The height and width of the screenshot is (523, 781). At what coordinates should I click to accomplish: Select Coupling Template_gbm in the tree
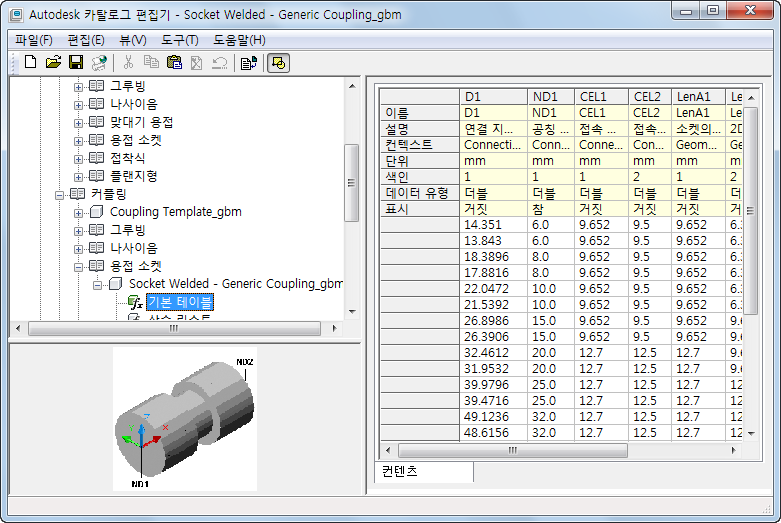coord(175,212)
